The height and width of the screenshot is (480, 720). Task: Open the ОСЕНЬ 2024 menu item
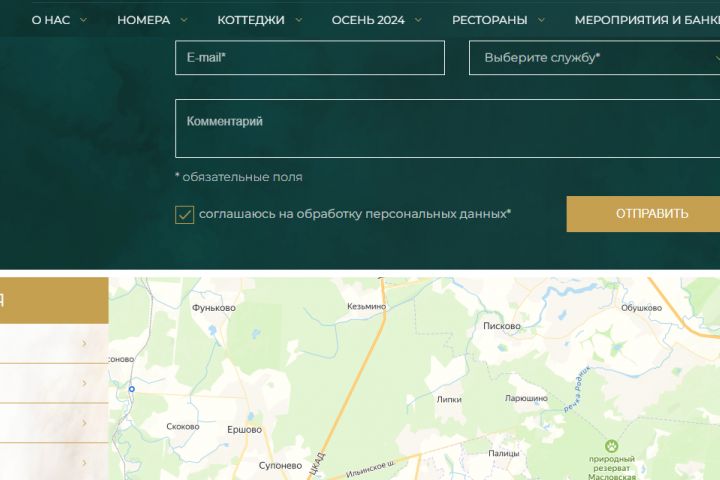pos(368,20)
